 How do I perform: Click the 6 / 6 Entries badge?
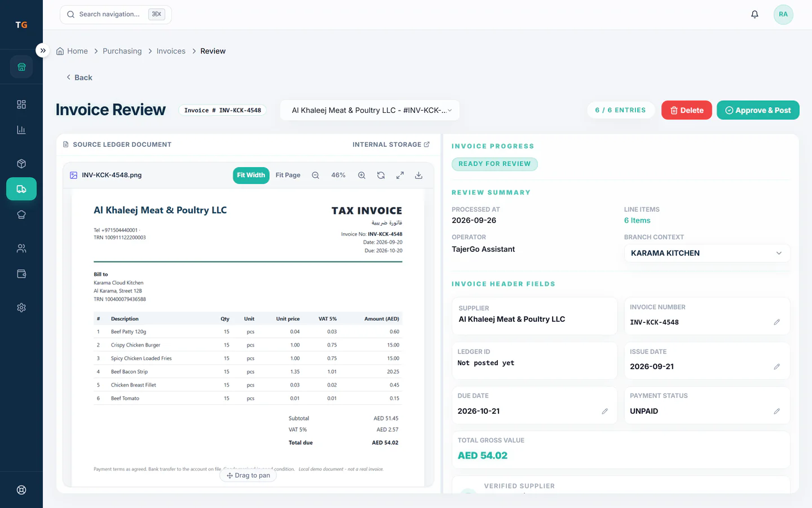[620, 110]
